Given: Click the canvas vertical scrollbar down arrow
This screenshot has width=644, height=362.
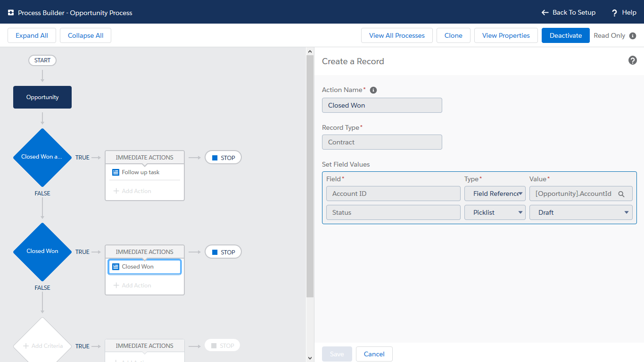Looking at the screenshot, I should [x=310, y=358].
